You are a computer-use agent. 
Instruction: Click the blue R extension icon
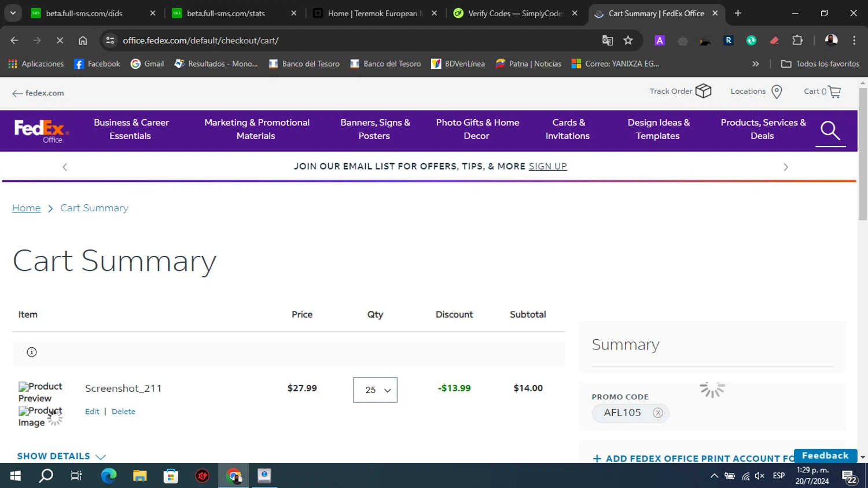click(729, 41)
